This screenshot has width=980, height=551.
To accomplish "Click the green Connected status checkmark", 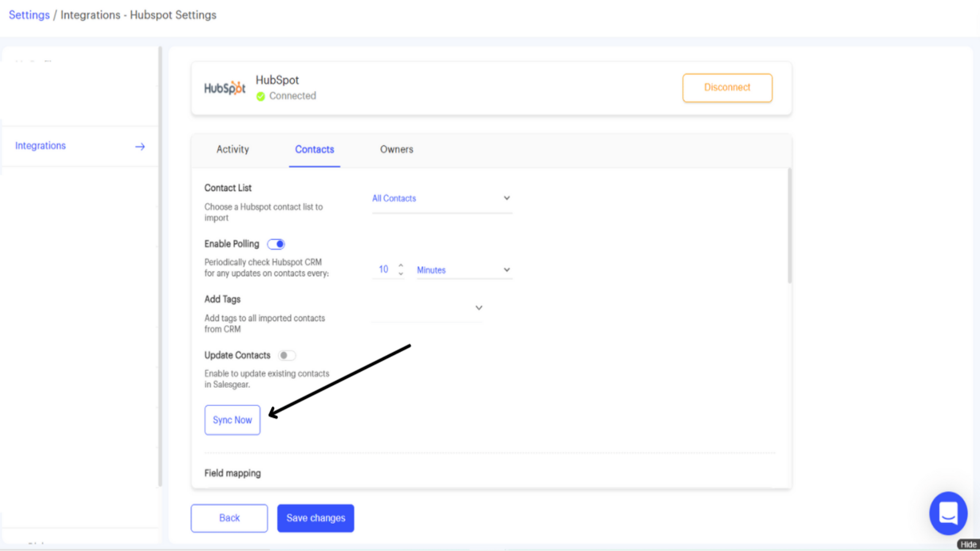I will pyautogui.click(x=261, y=96).
